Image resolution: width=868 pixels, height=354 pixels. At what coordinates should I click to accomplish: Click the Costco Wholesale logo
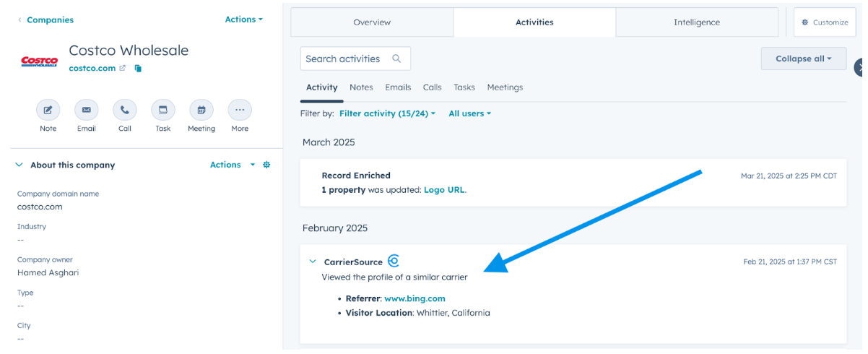(x=39, y=61)
